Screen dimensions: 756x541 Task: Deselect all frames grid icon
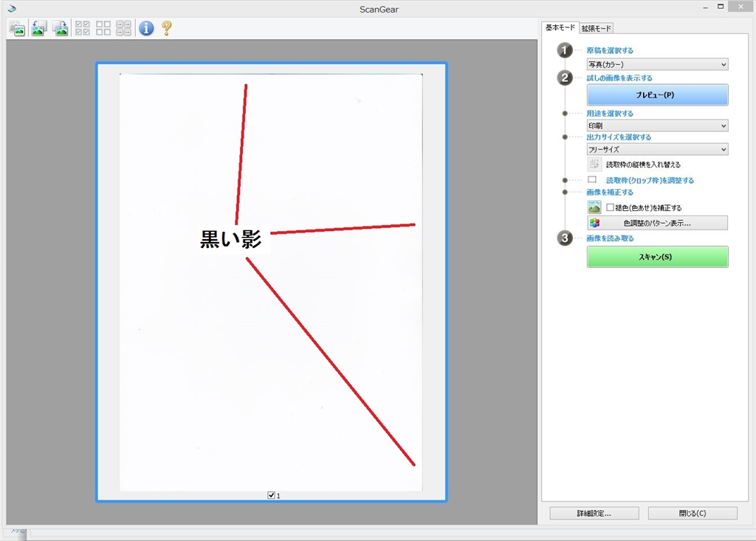point(103,28)
